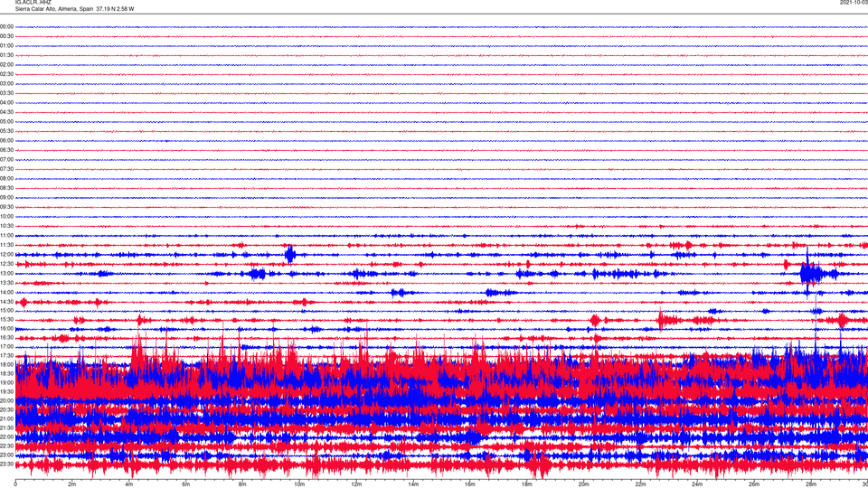The image size is (868, 488).
Task: Select the 07:30 time label
Action: (6, 169)
